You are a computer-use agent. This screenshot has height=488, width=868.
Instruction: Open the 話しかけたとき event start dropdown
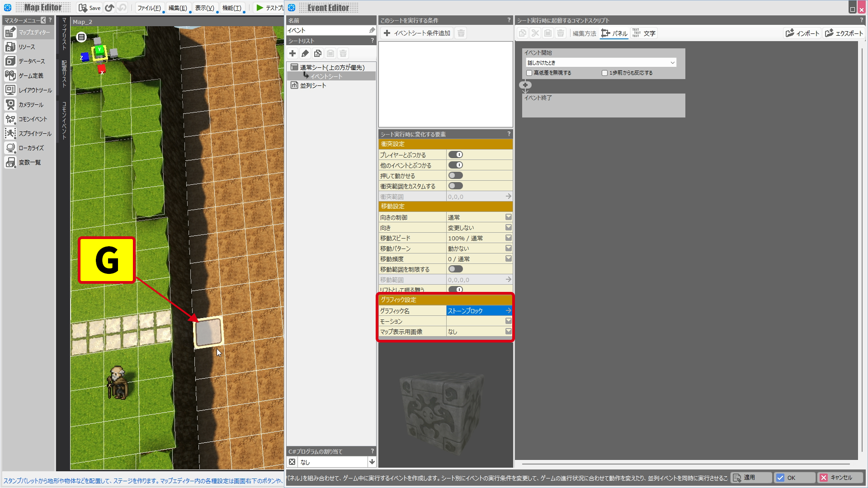(x=601, y=63)
